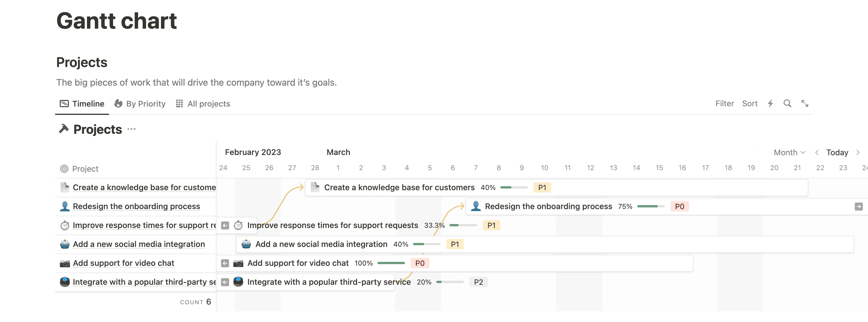Open the Month zoom level dropdown
This screenshot has height=322, width=868.
[x=789, y=152]
